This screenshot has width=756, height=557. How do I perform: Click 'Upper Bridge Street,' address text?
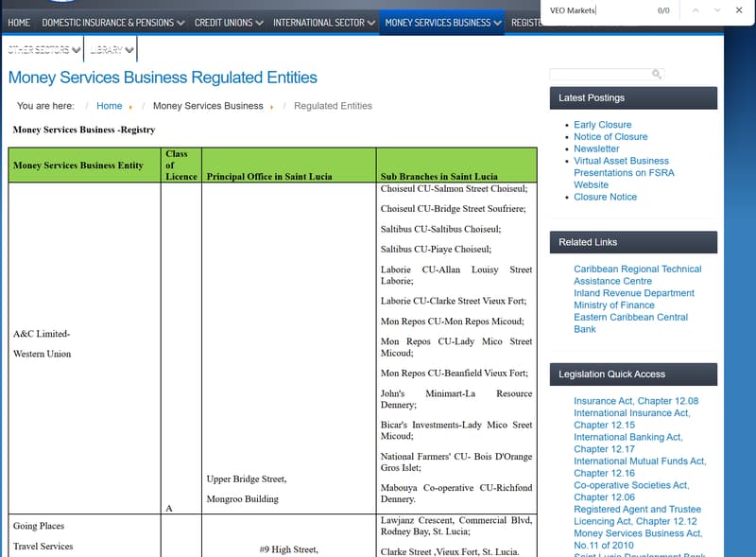pos(247,479)
